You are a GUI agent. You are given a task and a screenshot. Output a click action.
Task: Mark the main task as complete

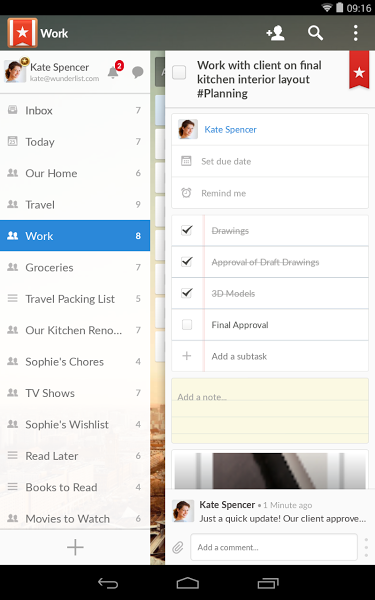pyautogui.click(x=179, y=72)
